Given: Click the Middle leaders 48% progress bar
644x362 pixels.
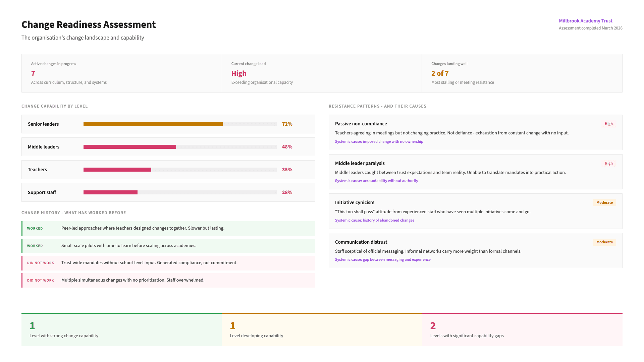Looking at the screenshot, I should [180, 147].
